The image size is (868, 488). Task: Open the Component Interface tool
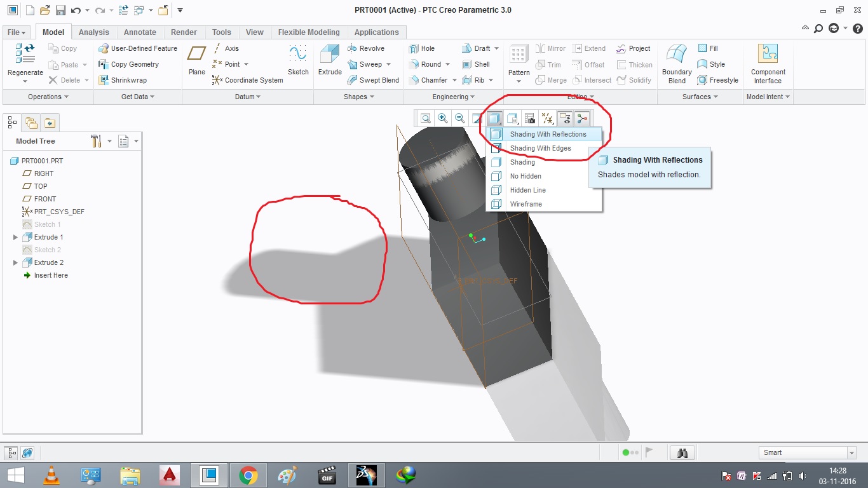(x=768, y=64)
